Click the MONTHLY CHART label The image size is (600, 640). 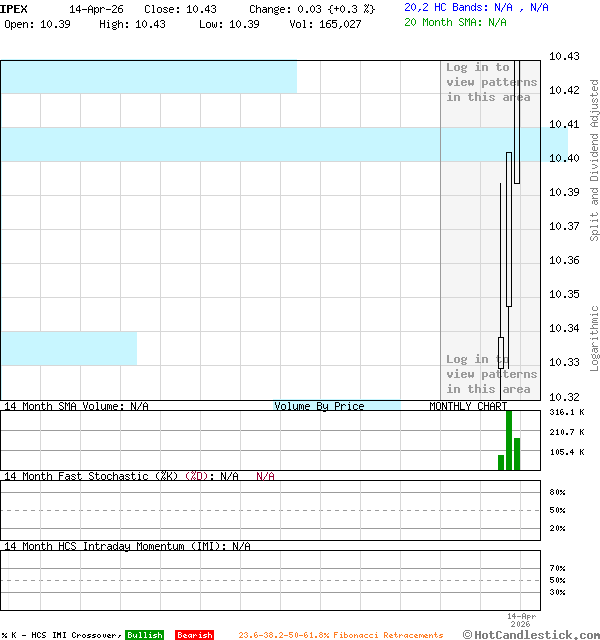tap(468, 406)
